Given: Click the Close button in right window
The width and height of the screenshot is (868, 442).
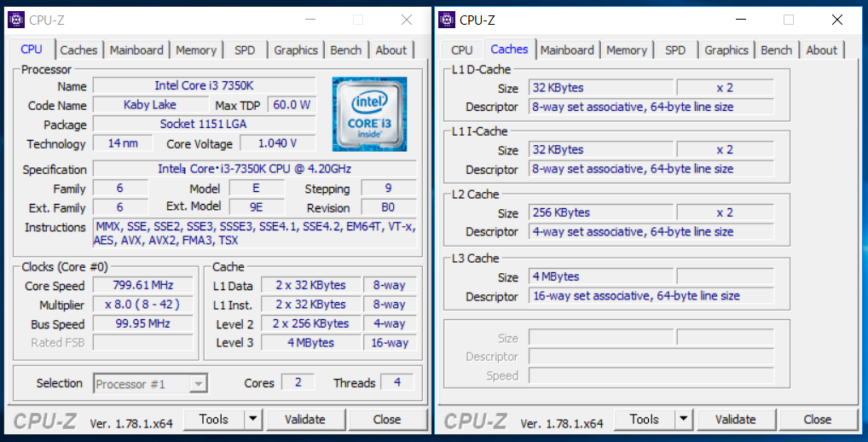Looking at the screenshot, I should point(818,419).
